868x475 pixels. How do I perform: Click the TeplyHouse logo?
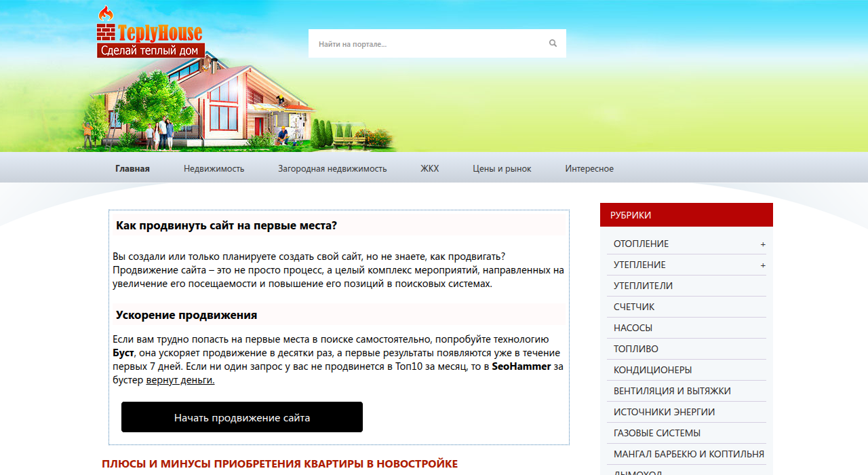[x=150, y=32]
